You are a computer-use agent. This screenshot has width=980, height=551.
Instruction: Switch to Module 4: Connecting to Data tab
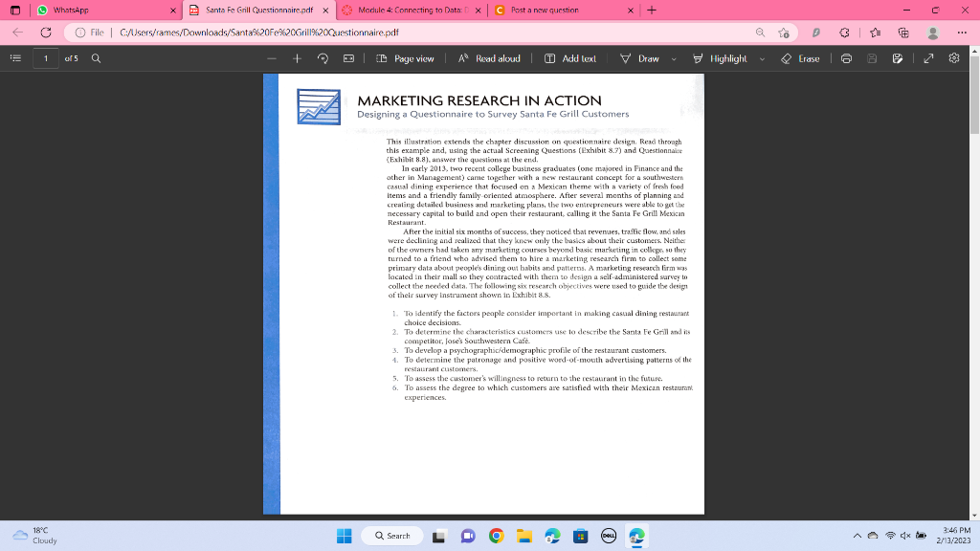coord(412,10)
